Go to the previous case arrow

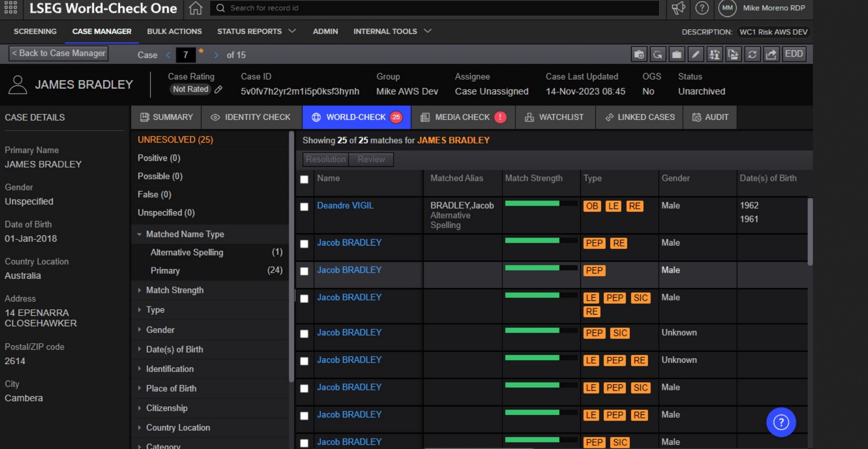click(168, 55)
